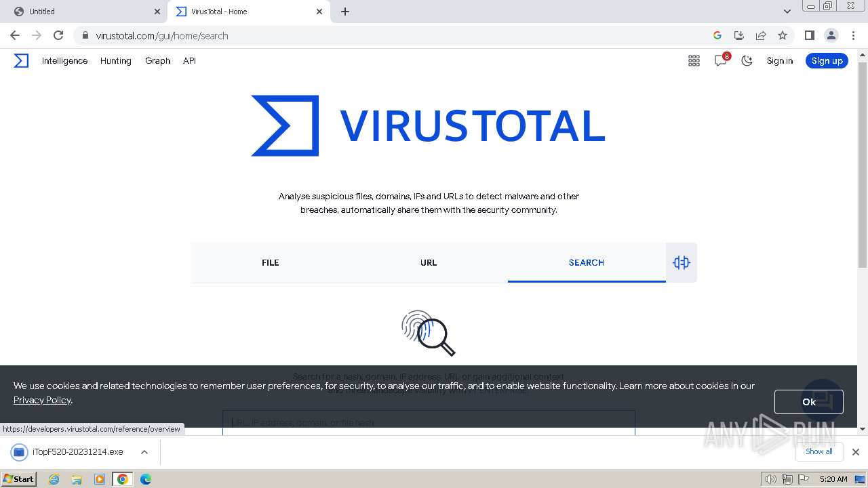Close the VirusTotal - Home tab
The width and height of the screenshot is (868, 488).
pos(319,12)
